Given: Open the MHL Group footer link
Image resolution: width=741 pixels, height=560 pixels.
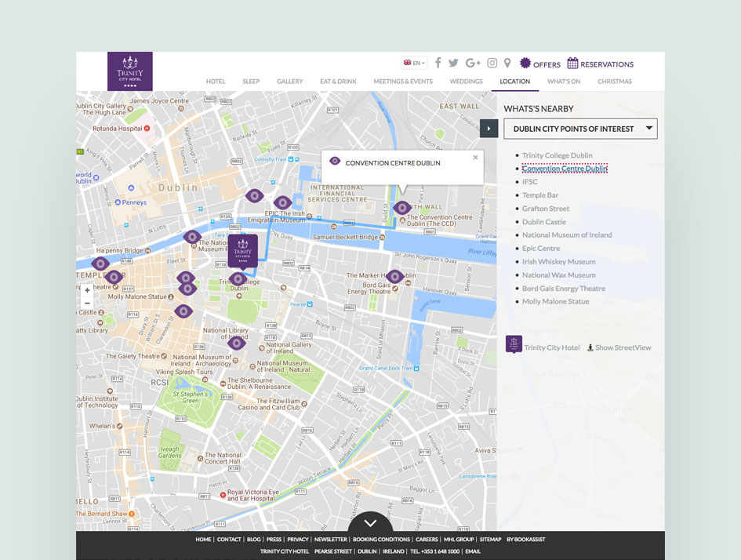Looking at the screenshot, I should [x=459, y=539].
